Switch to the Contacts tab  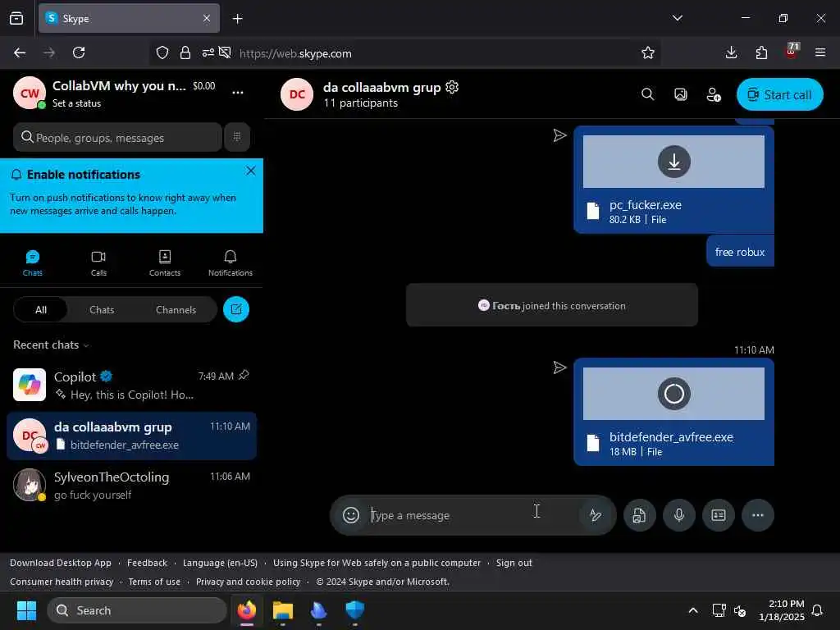tap(164, 263)
